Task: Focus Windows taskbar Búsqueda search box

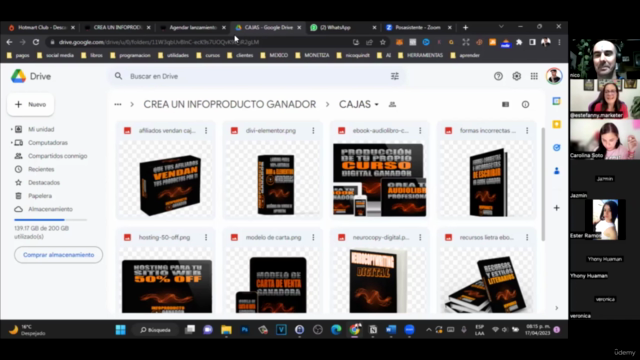Action: coord(156,330)
